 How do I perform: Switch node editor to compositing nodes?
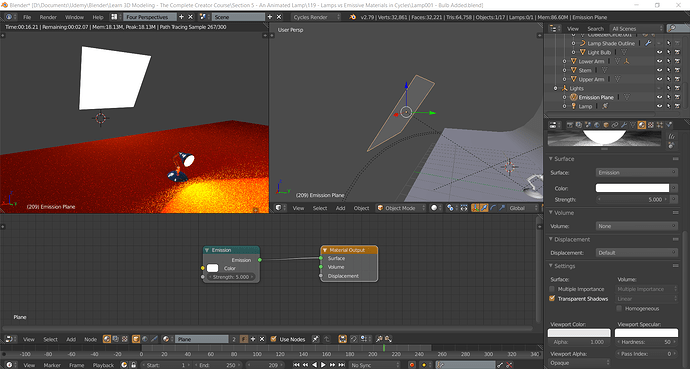click(116, 339)
